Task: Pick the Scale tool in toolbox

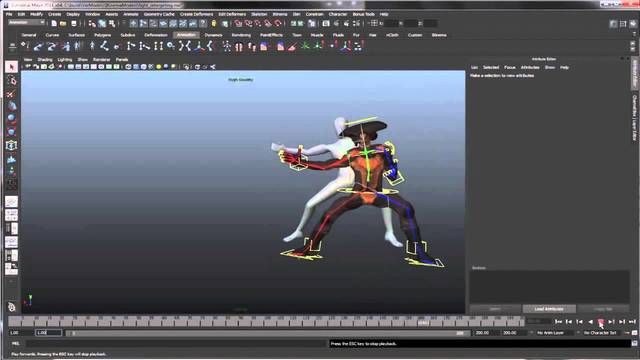Action: (11, 132)
